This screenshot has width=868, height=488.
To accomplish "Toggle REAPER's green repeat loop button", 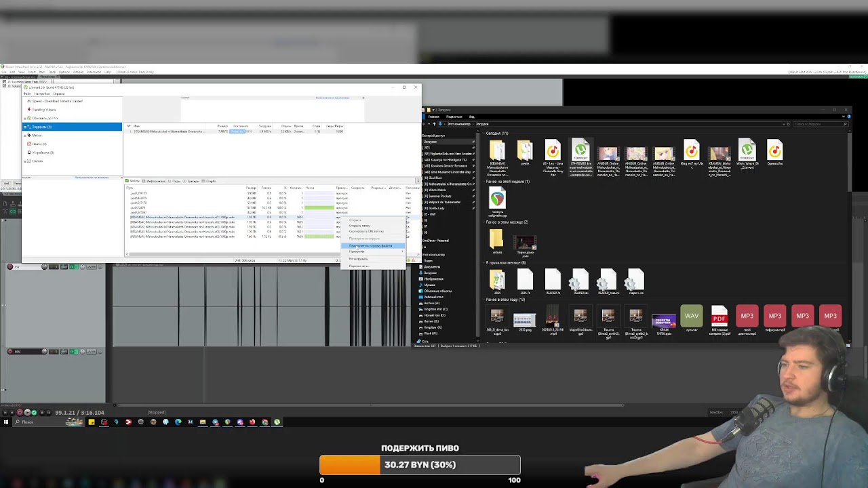I will coord(34,412).
